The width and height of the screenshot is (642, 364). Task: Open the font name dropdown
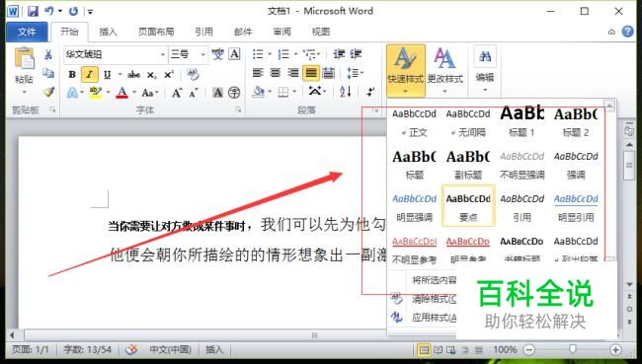pyautogui.click(x=163, y=54)
